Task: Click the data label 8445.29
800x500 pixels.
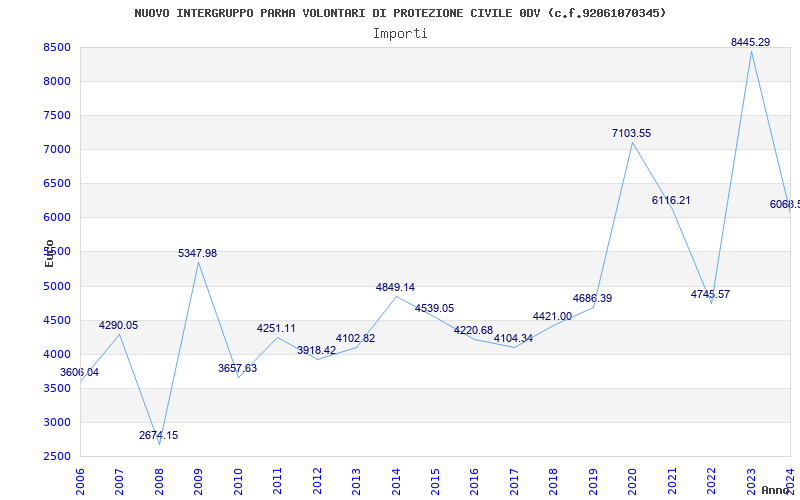Action: [x=751, y=42]
